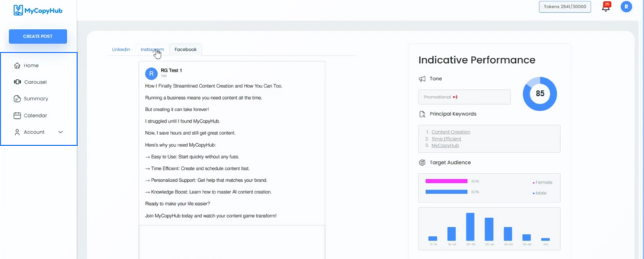Switch to the LinkedIn tab
The width and height of the screenshot is (644, 259).
coord(121,49)
